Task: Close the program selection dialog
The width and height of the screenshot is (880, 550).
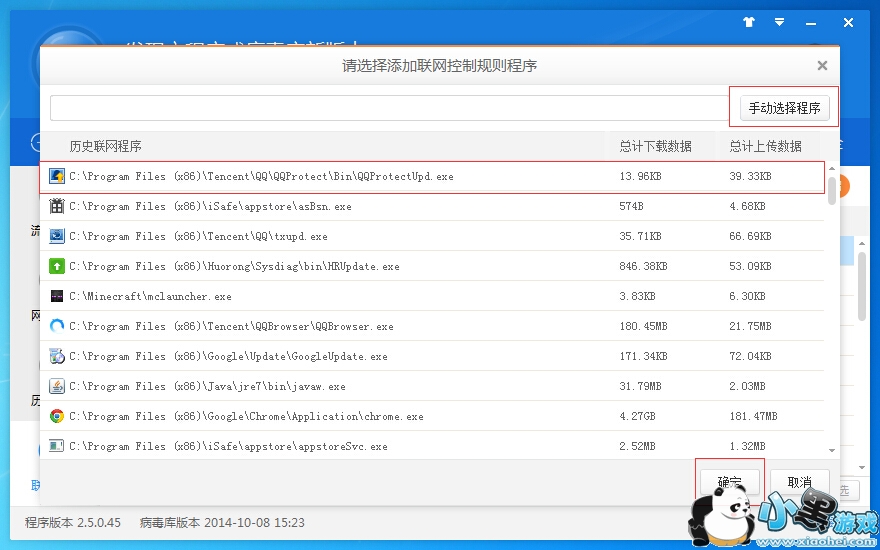Action: coord(822,66)
